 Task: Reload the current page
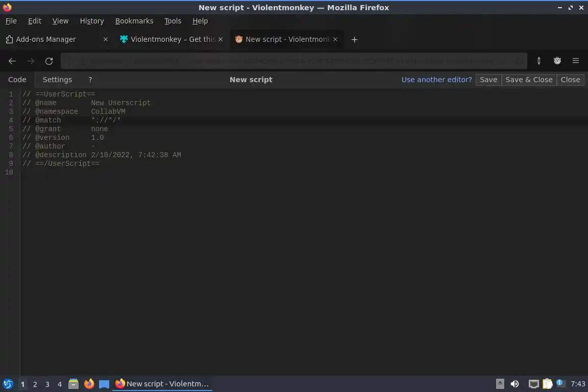[49, 61]
